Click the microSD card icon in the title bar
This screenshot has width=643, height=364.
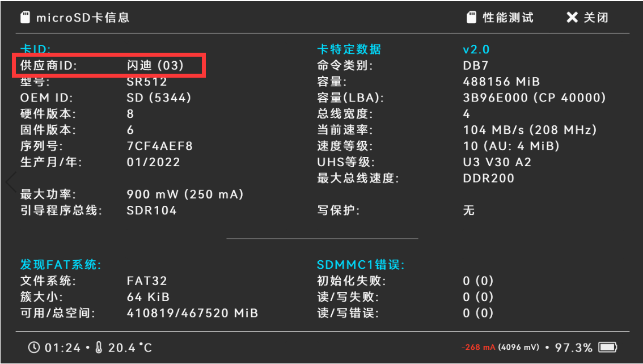[25, 17]
